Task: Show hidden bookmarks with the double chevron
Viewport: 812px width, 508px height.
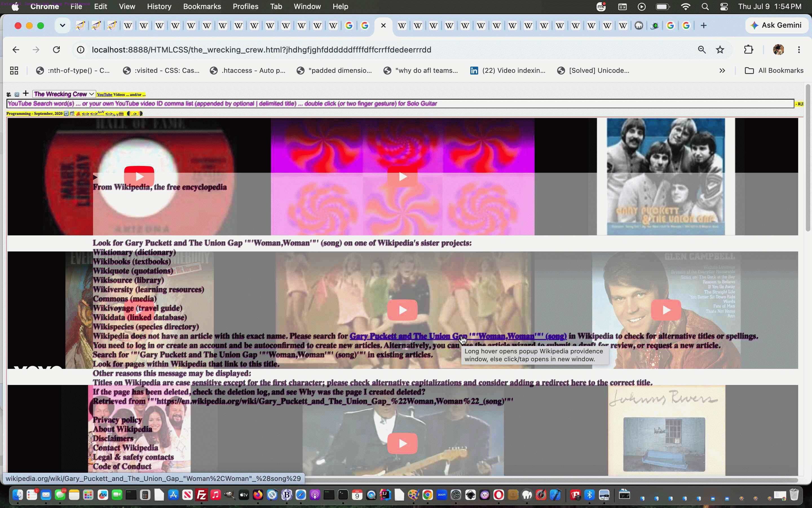Action: click(722, 71)
